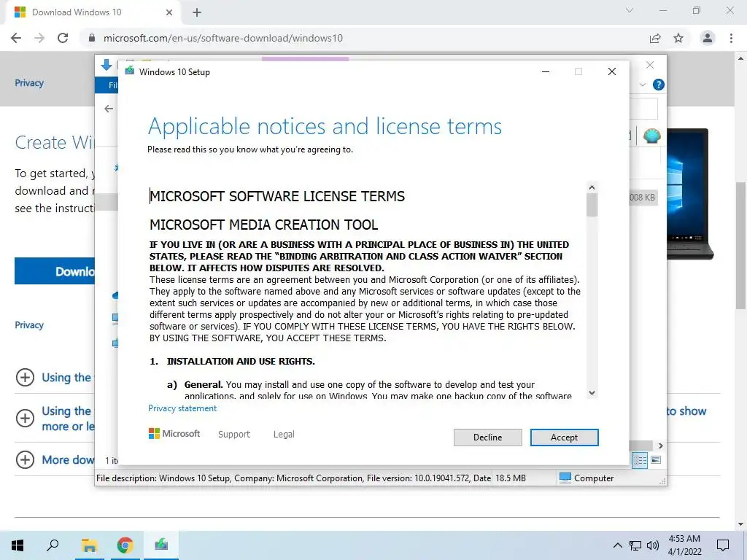Switch File Explorer to large icons view
Screen dimensions: 747x560
pos(656,460)
